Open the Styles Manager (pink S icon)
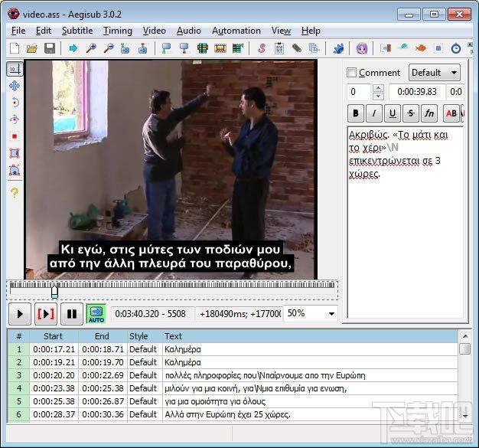Image resolution: width=479 pixels, height=448 pixels. point(262,48)
